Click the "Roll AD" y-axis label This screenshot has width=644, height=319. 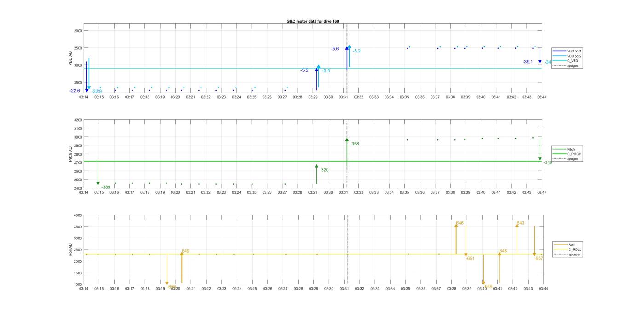71,249
